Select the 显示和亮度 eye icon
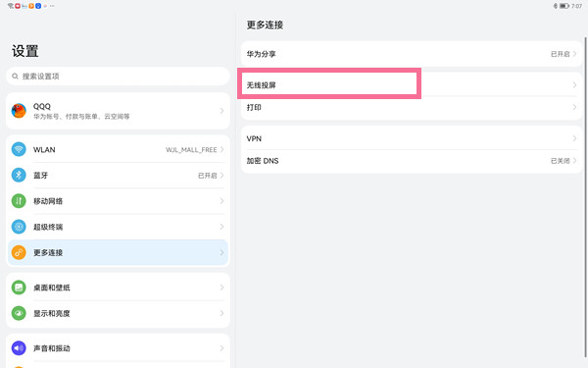588x368 pixels. (19, 313)
